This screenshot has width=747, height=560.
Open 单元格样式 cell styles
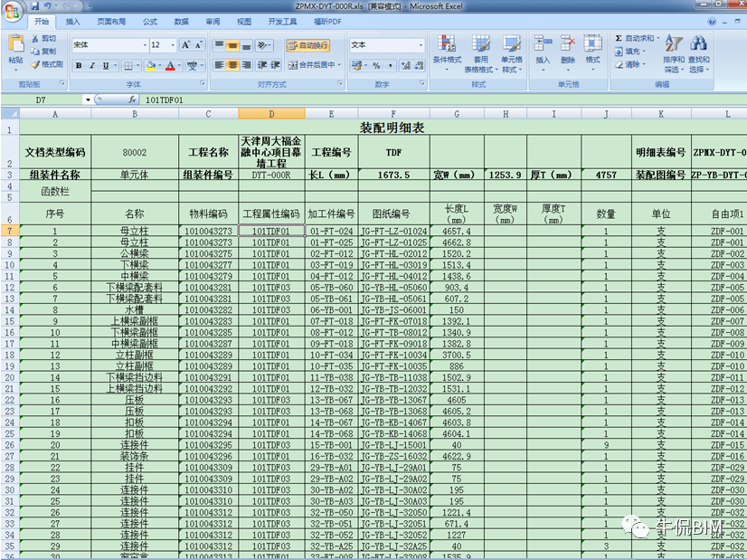click(512, 52)
